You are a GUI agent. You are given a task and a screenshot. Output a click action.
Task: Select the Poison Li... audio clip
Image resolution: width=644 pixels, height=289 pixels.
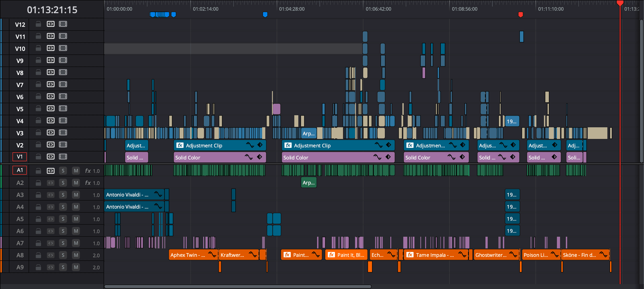(541, 255)
